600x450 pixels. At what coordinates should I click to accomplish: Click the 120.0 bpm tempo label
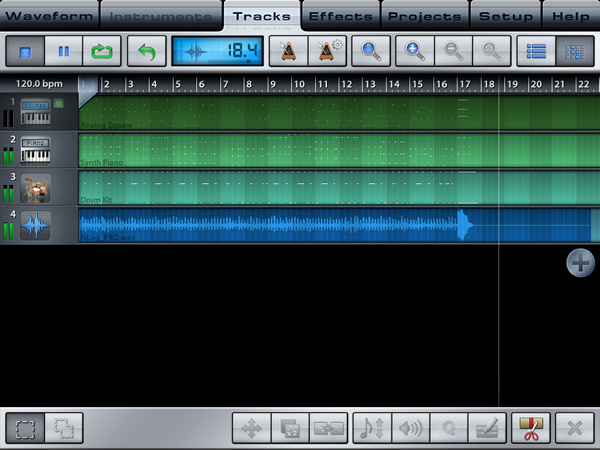39,84
